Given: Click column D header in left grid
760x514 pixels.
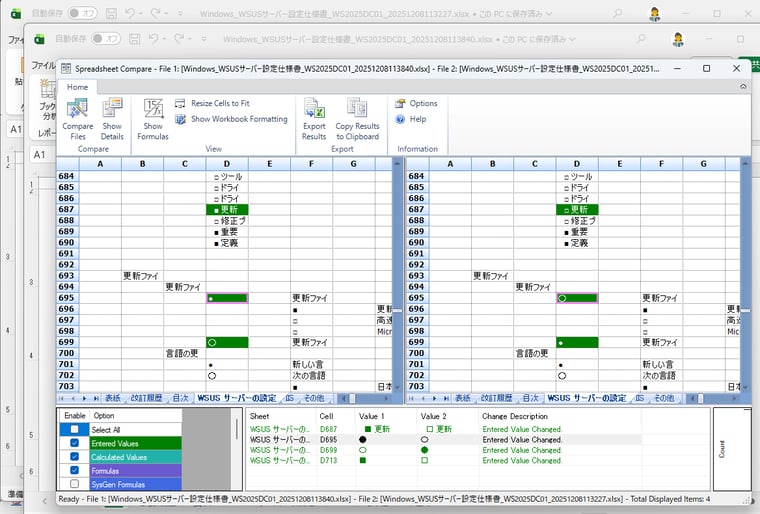Looking at the screenshot, I should 227,164.
